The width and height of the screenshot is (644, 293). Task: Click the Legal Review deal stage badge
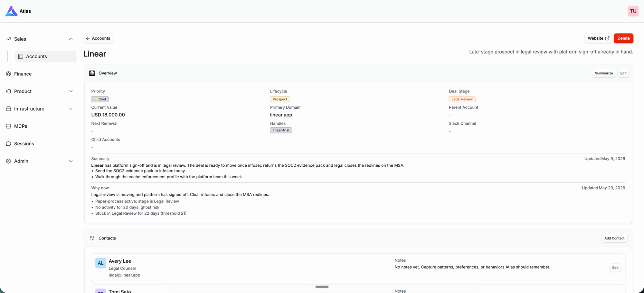point(462,99)
